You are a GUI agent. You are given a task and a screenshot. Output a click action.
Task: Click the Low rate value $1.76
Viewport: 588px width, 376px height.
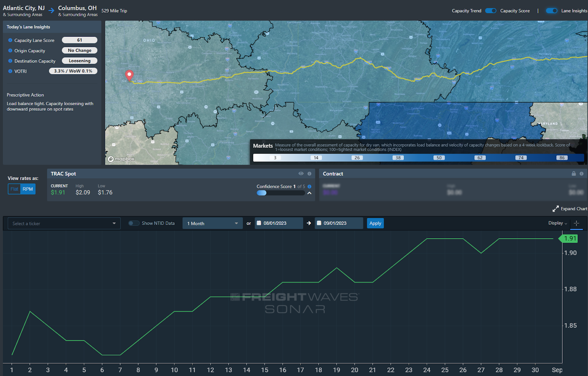pos(105,193)
